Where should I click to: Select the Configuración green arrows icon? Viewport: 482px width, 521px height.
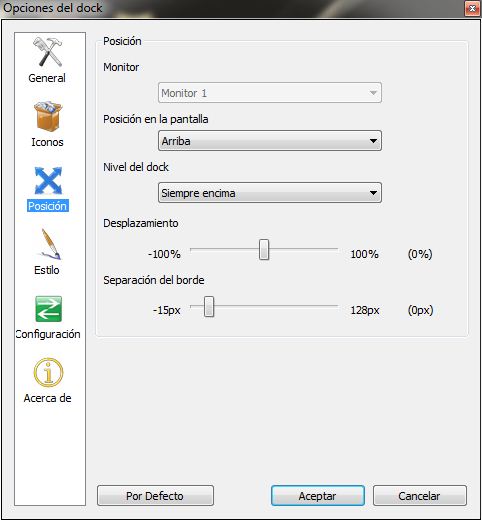[48, 309]
